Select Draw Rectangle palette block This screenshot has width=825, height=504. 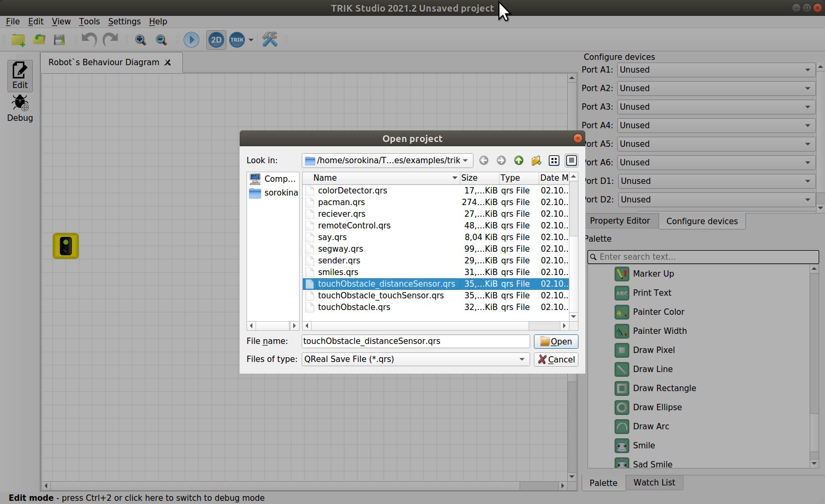tap(655, 388)
